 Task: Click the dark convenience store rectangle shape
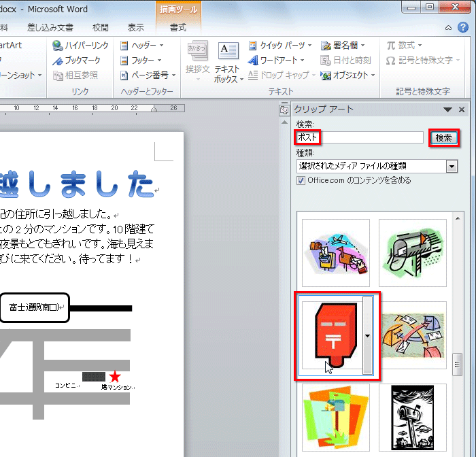94,377
